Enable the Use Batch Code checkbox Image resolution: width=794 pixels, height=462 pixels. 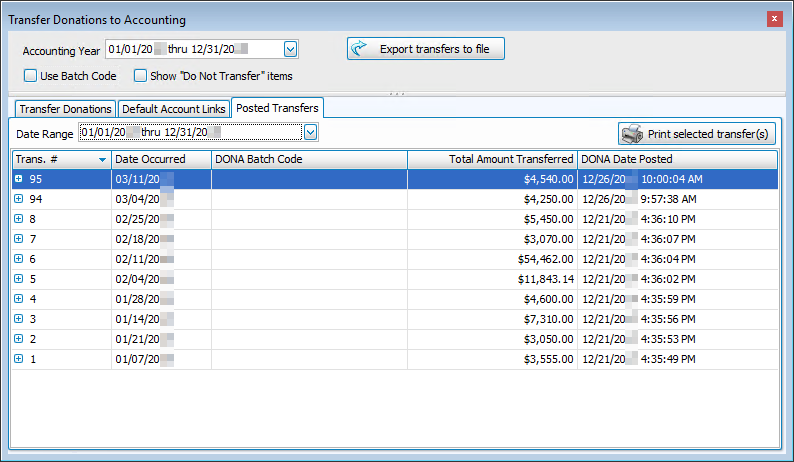point(31,75)
